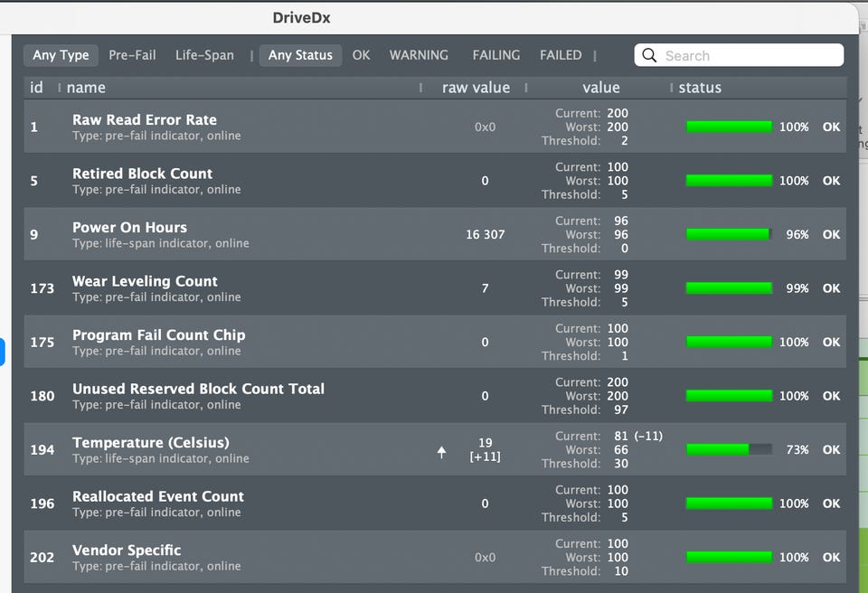Click the id 194 cell
This screenshot has height=593, width=868.
point(42,449)
